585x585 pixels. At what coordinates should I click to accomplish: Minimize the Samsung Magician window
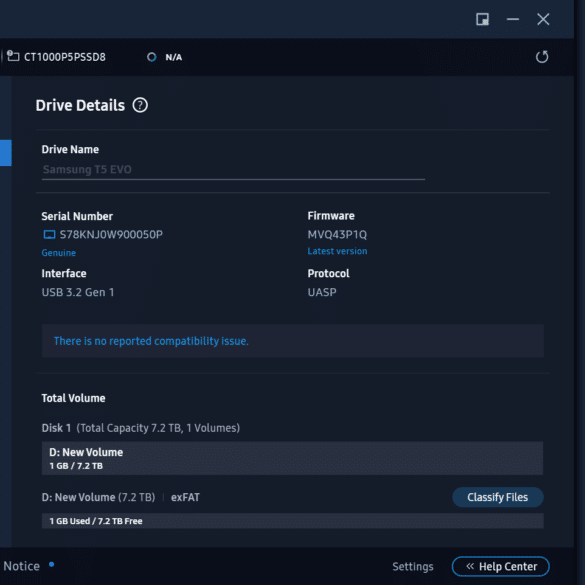(513, 19)
